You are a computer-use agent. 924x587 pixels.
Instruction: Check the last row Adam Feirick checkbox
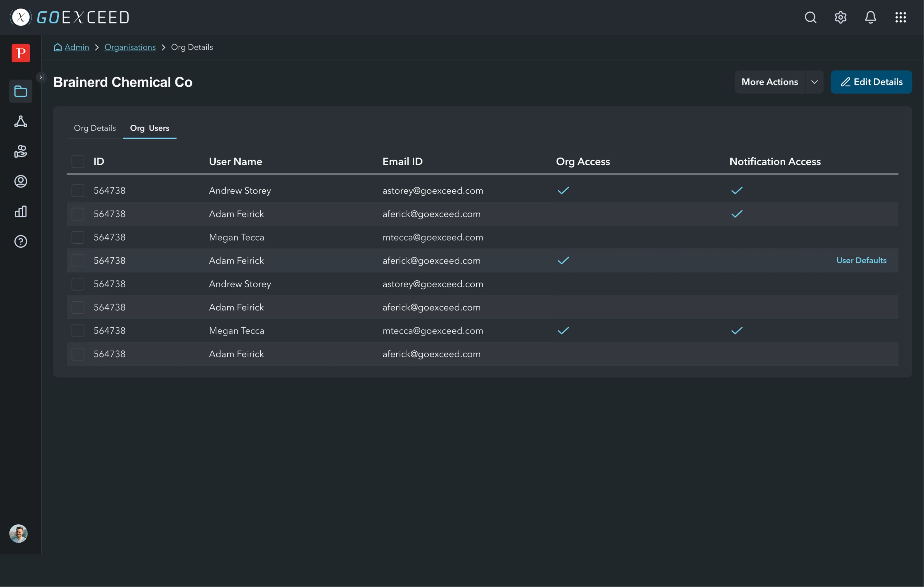(78, 354)
